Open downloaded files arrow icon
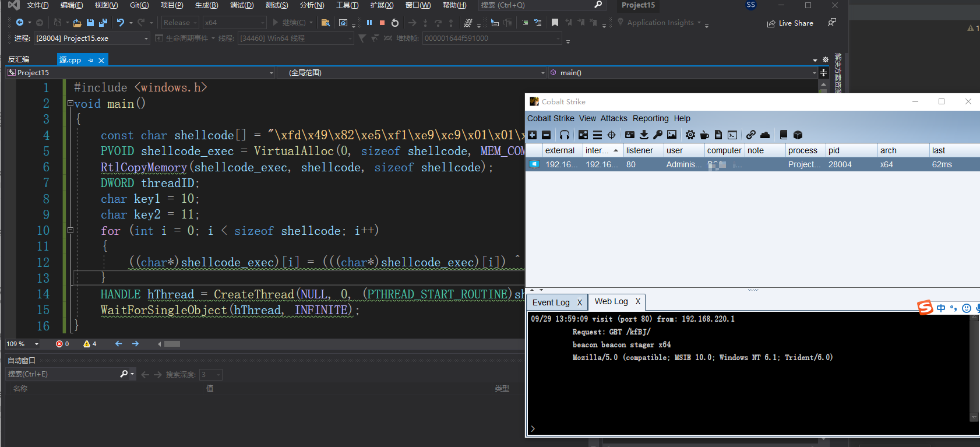The image size is (980, 447). coord(644,135)
